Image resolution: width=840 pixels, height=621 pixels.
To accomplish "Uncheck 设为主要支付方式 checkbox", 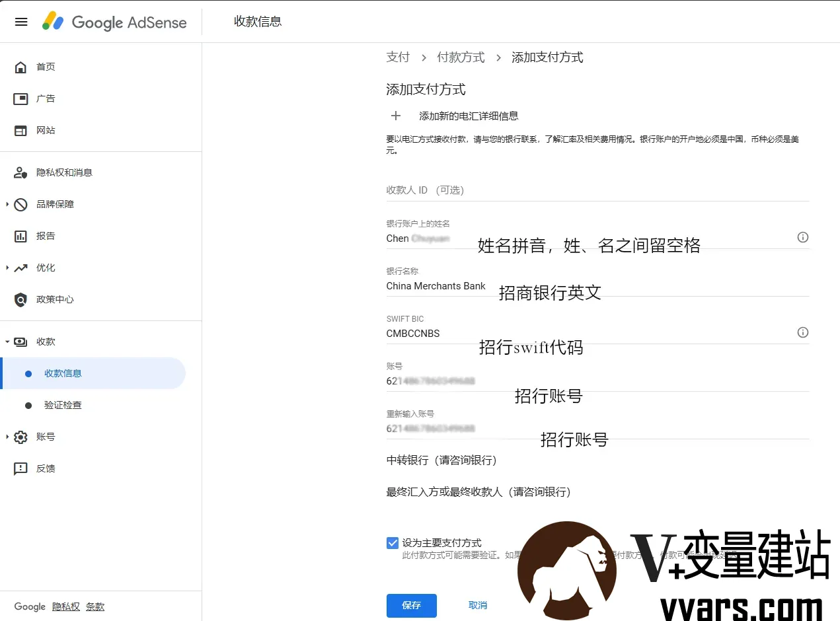I will (393, 543).
